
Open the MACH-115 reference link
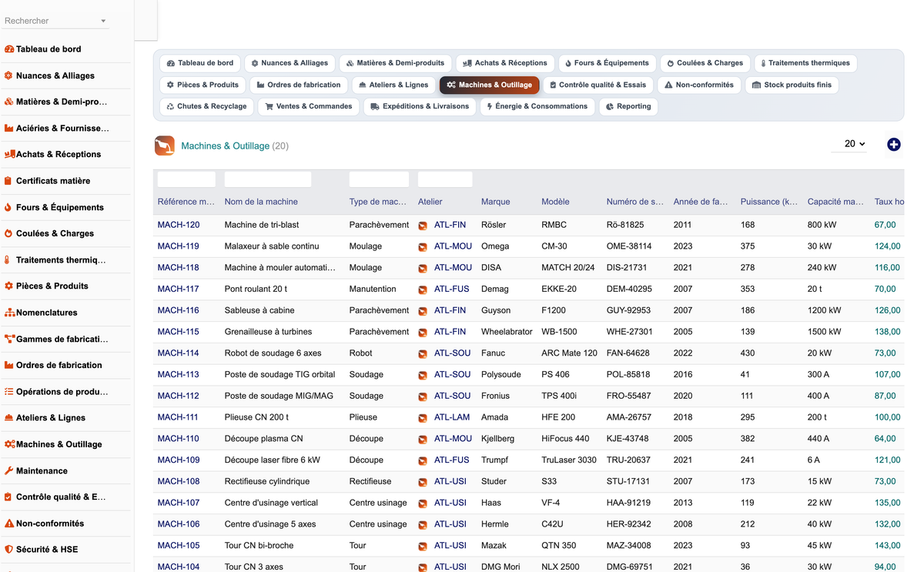(x=179, y=332)
